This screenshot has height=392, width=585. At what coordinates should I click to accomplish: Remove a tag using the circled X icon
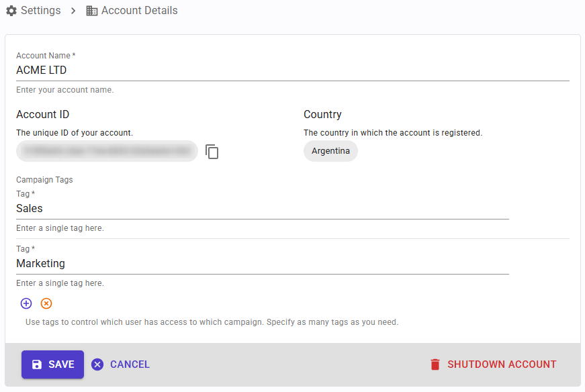pyautogui.click(x=46, y=303)
